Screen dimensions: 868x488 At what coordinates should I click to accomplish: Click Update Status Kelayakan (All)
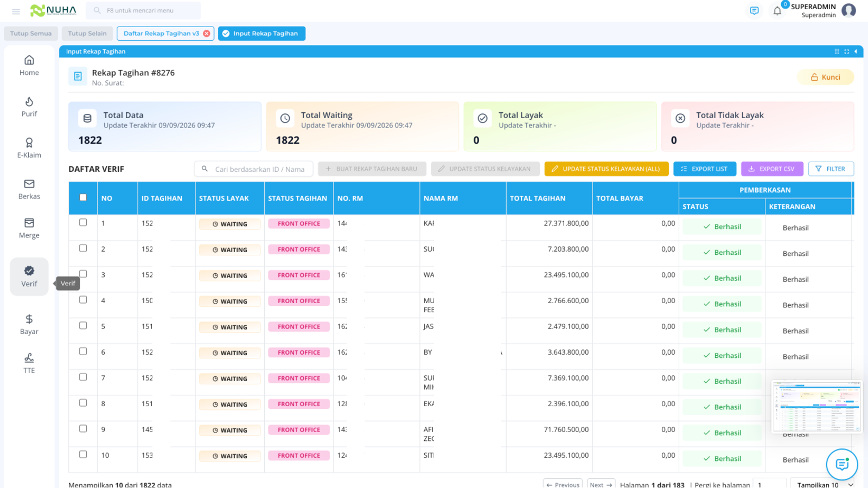[x=607, y=169]
